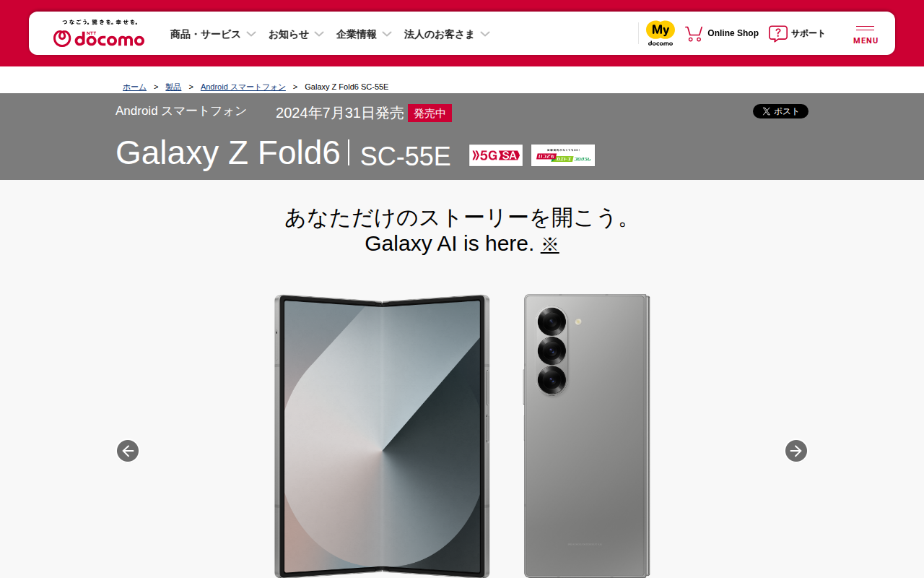
Task: Select the 5G SA badge icon
Action: [496, 155]
